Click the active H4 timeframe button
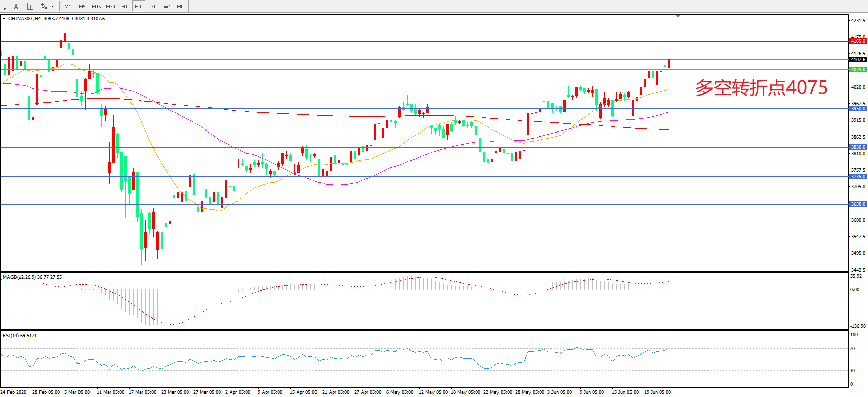868x397 pixels. (138, 6)
